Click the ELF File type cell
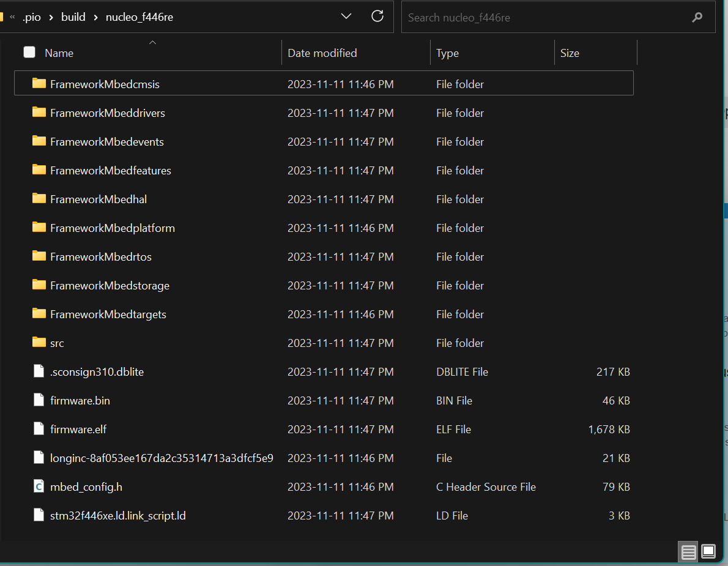 point(453,430)
